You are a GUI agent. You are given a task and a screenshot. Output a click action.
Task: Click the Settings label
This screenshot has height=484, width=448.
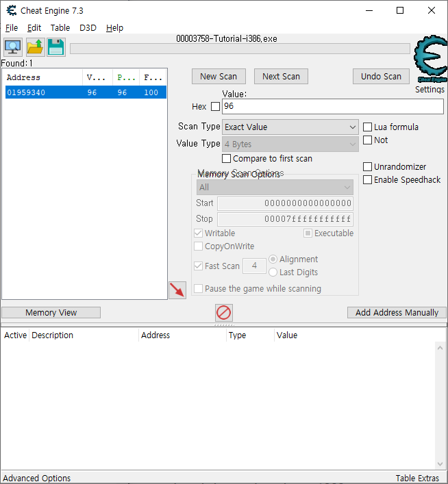[x=430, y=90]
